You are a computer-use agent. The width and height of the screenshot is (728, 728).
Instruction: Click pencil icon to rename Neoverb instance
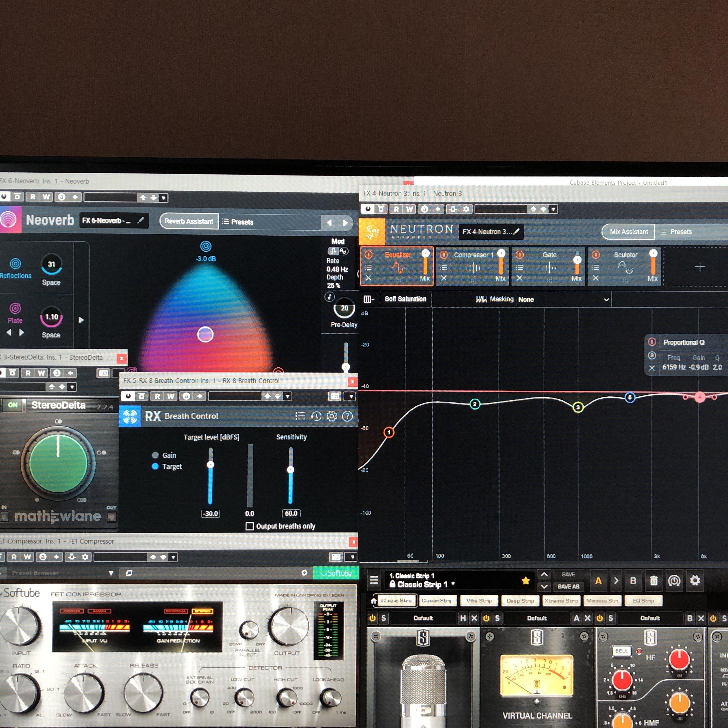pyautogui.click(x=141, y=220)
